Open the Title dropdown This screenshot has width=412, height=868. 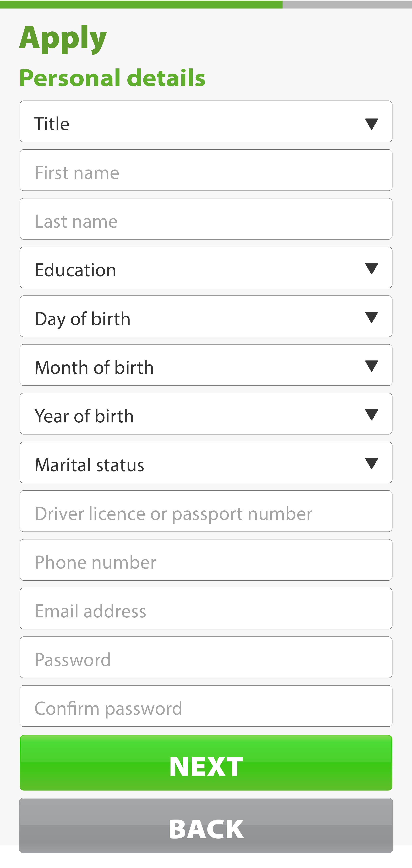tap(206, 121)
